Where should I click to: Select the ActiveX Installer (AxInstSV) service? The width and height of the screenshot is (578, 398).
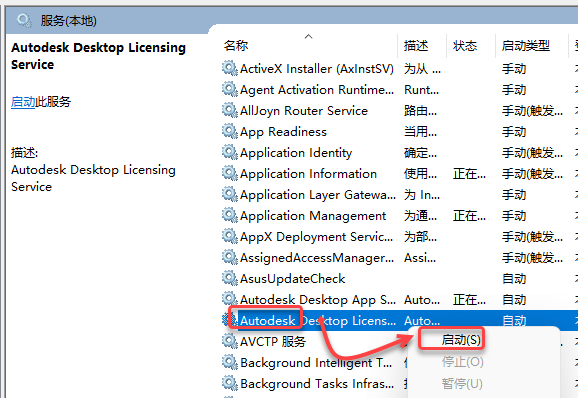click(x=317, y=69)
